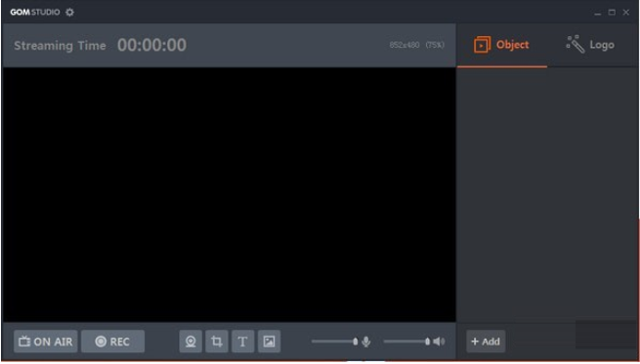Click the black preview canvas
The height and width of the screenshot is (364, 640).
(x=229, y=195)
